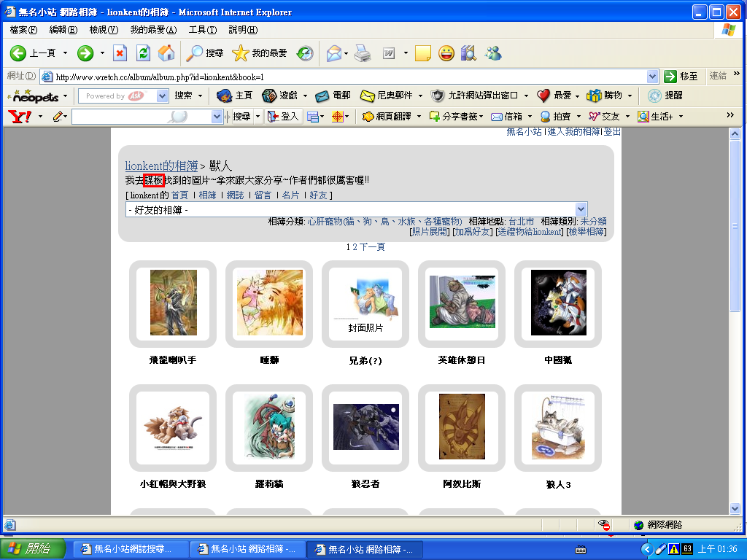
Task: Expand the Yahoo toolbar search box dropdown
Action: point(217,117)
